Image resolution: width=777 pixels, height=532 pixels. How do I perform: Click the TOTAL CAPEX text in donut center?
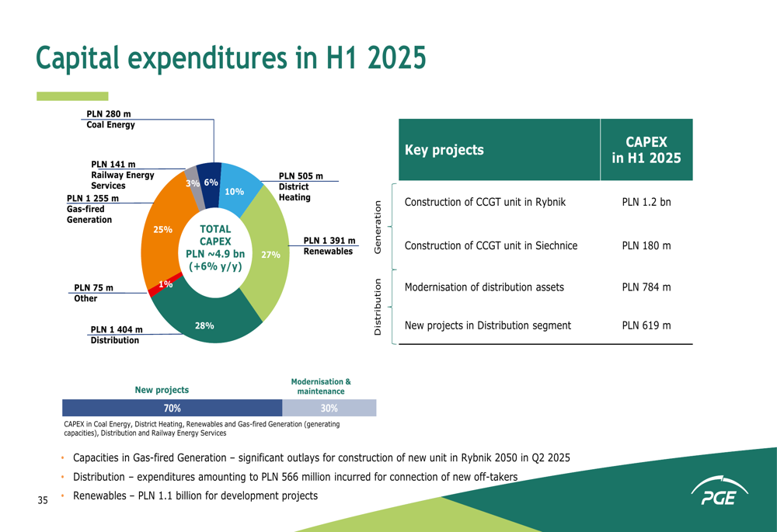[215, 235]
